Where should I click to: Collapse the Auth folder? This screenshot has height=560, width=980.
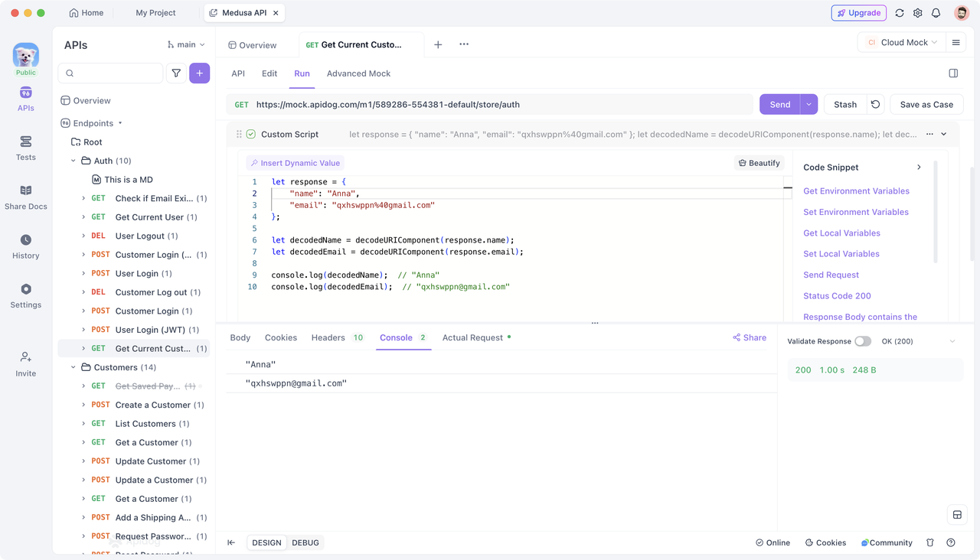point(73,161)
